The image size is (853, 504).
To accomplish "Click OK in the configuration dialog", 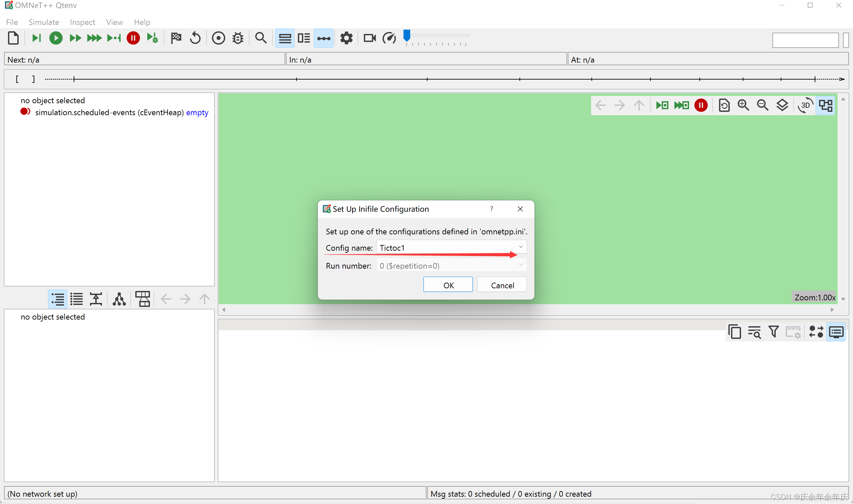I will (x=448, y=285).
